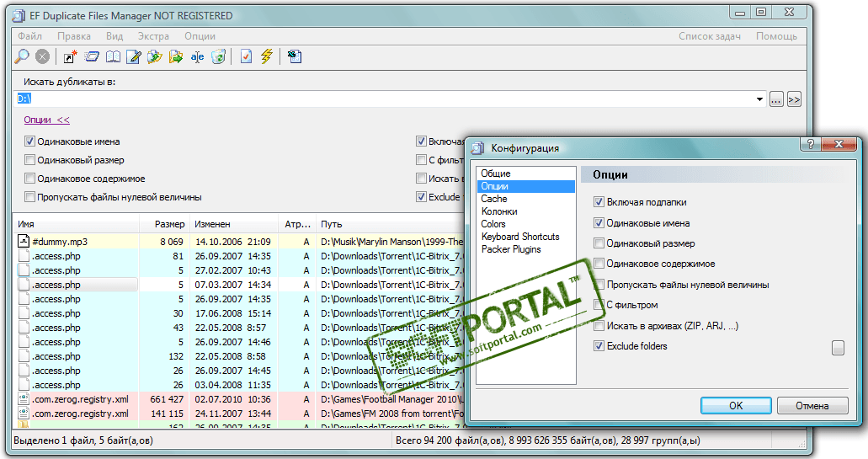Click file icon of .access.php dated 03.04.2008
This screenshot has width=868, height=459.
pos(24,385)
